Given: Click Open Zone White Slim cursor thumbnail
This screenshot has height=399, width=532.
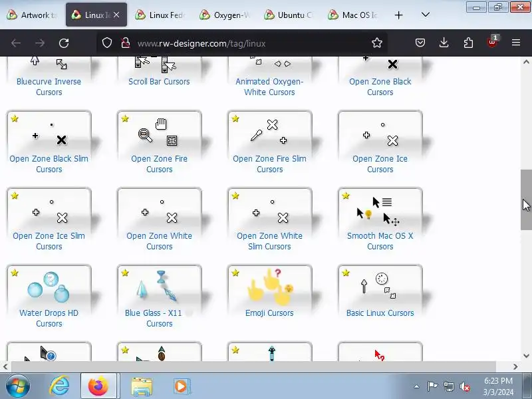Looking at the screenshot, I should tap(269, 209).
